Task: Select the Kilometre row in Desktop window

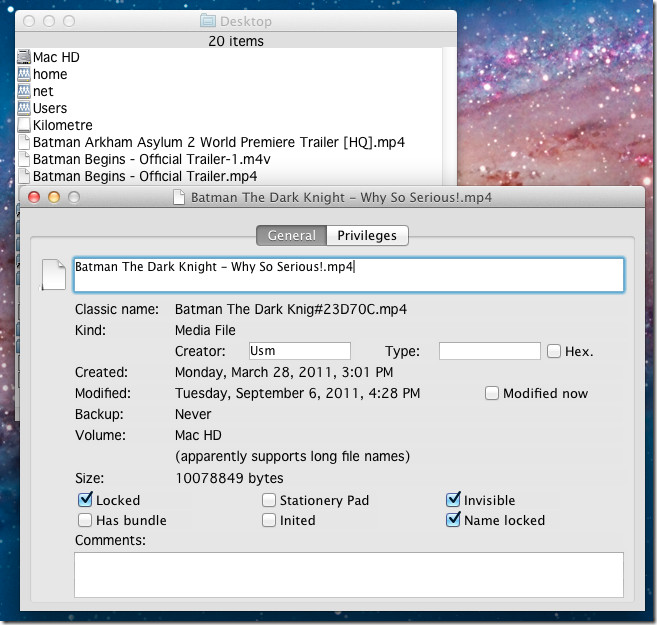Action: [230, 125]
